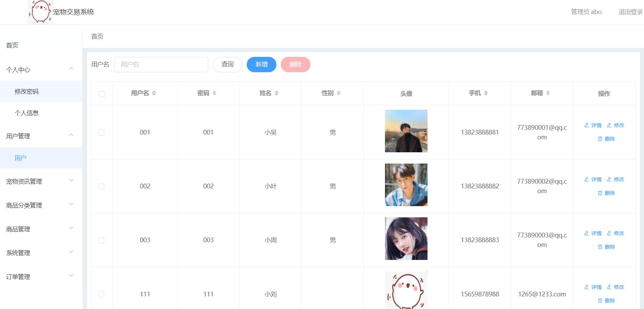Check the row checkbox for user 003
The height and width of the screenshot is (309, 644).
tap(102, 240)
